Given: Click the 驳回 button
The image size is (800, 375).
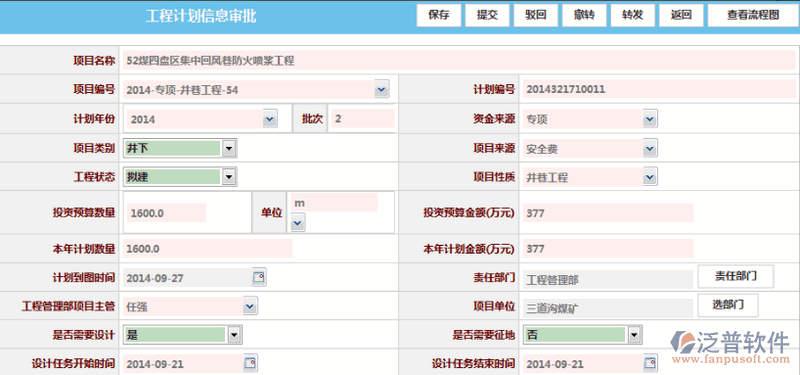Looking at the screenshot, I should pyautogui.click(x=536, y=15).
